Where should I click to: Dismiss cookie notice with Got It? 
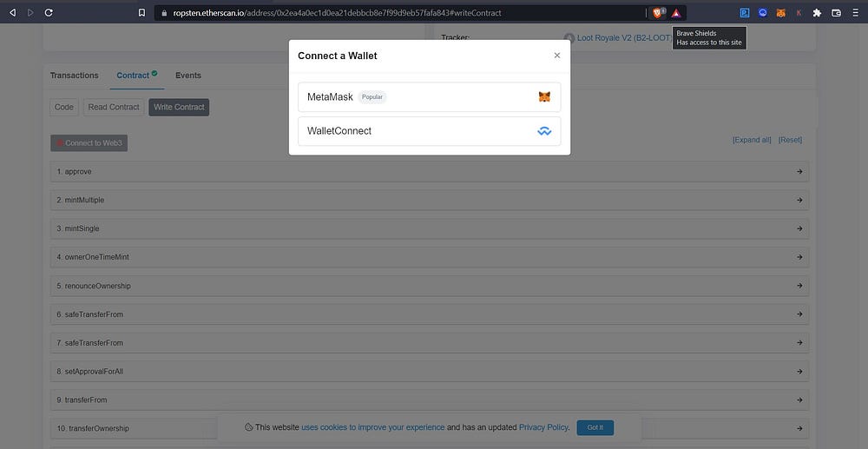[x=595, y=427]
